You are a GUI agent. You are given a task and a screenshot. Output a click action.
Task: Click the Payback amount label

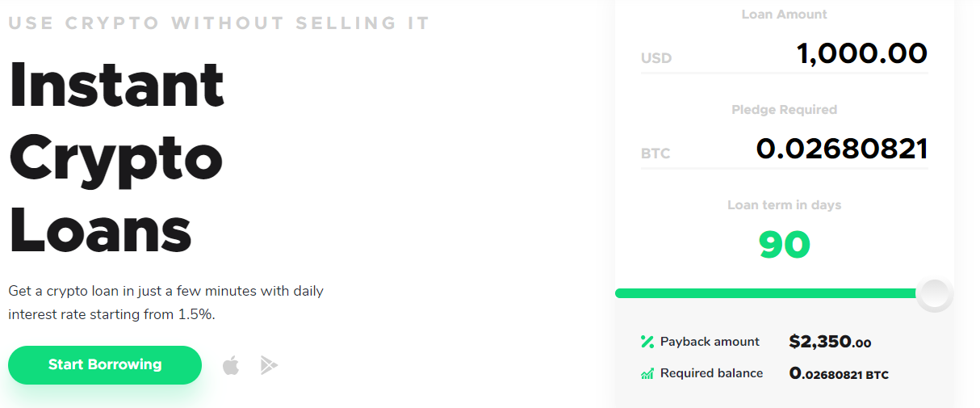[710, 342]
